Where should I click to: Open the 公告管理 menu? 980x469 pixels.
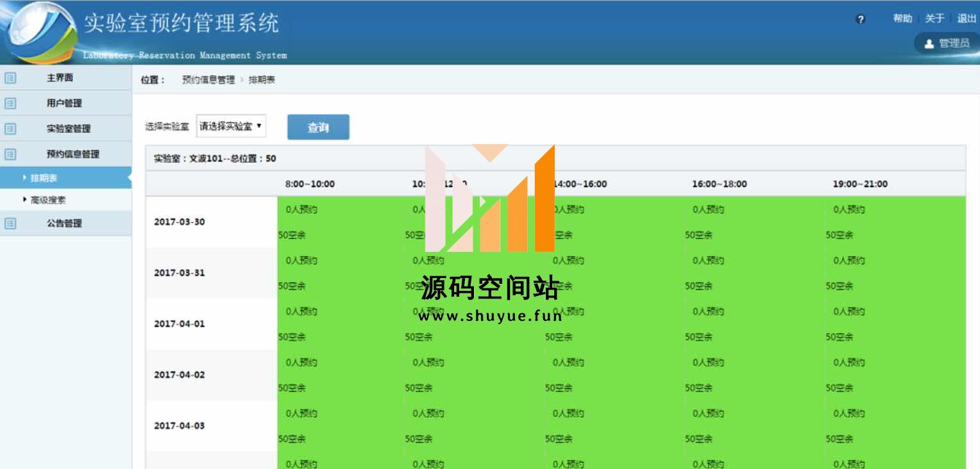pyautogui.click(x=65, y=224)
